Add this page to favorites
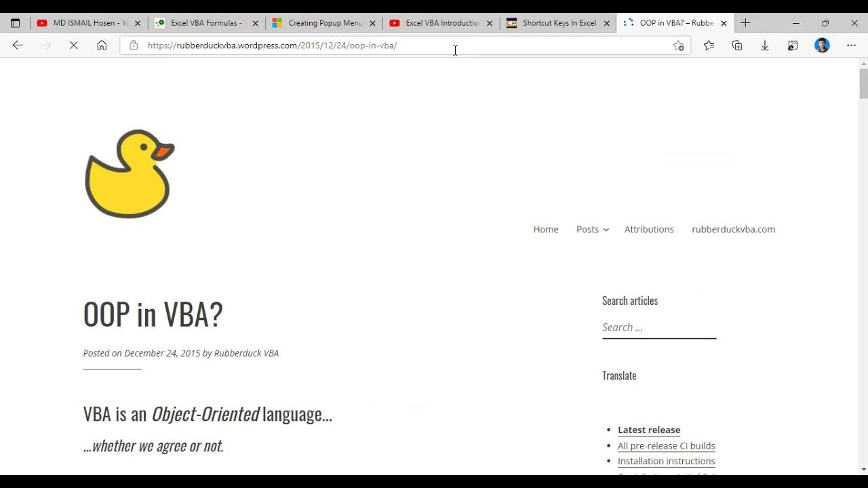Screen dimensions: 868x488 click(x=679, y=45)
